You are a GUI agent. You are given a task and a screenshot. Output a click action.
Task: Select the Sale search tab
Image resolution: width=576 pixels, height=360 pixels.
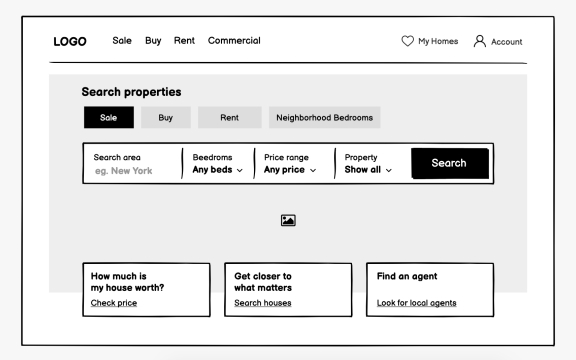coord(109,118)
